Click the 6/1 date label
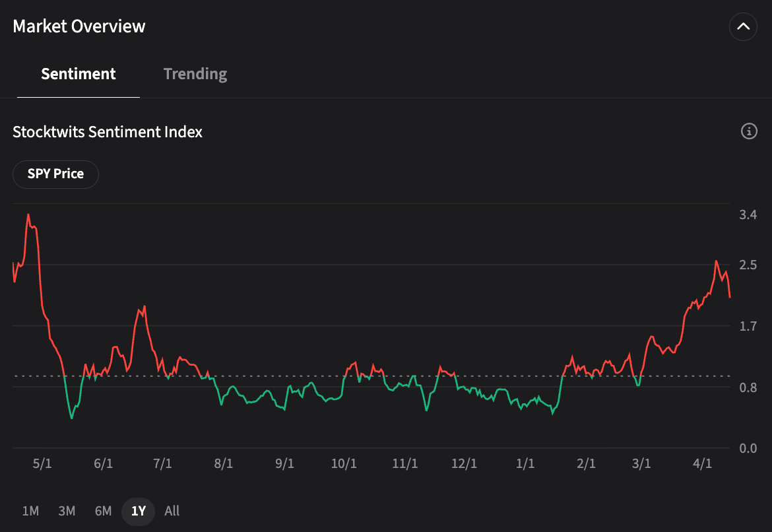Image resolution: width=772 pixels, height=532 pixels. (x=104, y=463)
